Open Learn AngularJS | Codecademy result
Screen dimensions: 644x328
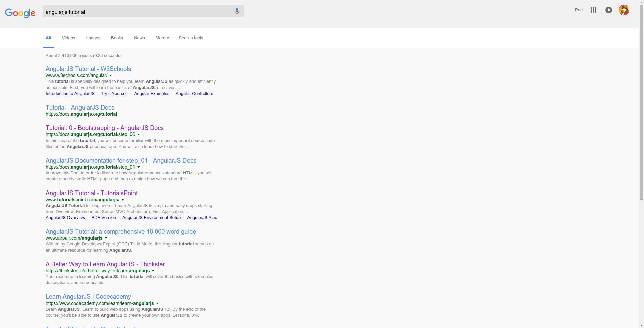click(88, 297)
